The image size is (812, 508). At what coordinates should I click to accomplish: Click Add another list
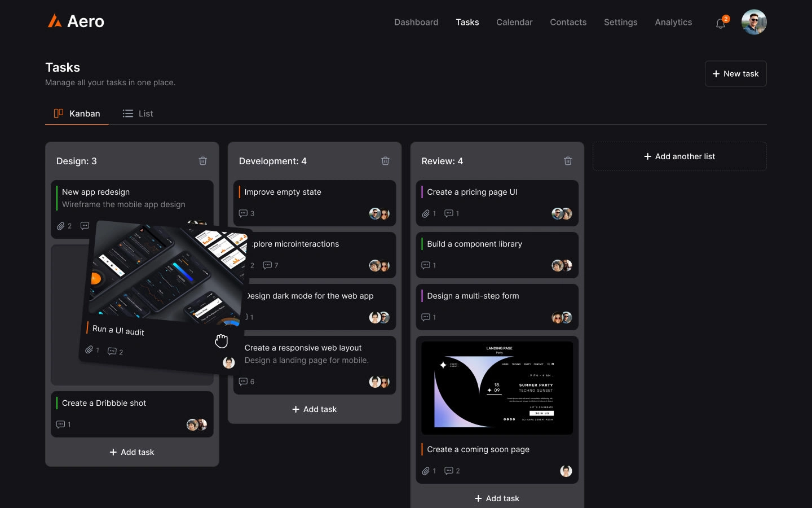(x=679, y=156)
